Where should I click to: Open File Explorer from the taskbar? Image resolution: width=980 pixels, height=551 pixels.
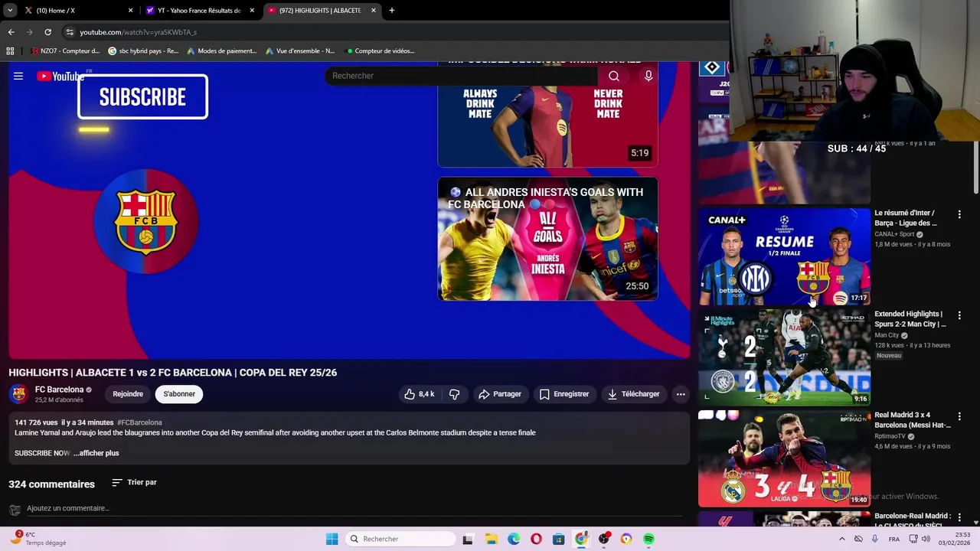click(x=491, y=539)
